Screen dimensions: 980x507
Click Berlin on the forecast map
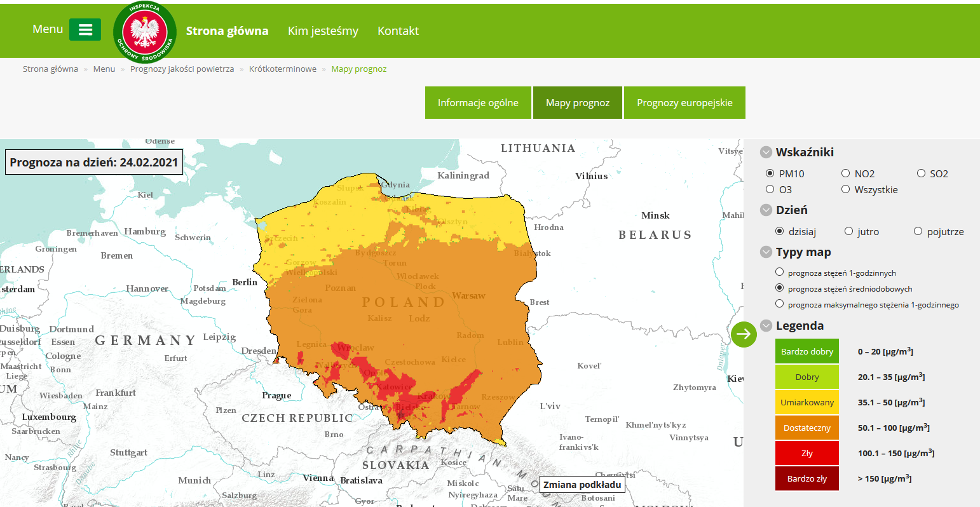tap(245, 282)
